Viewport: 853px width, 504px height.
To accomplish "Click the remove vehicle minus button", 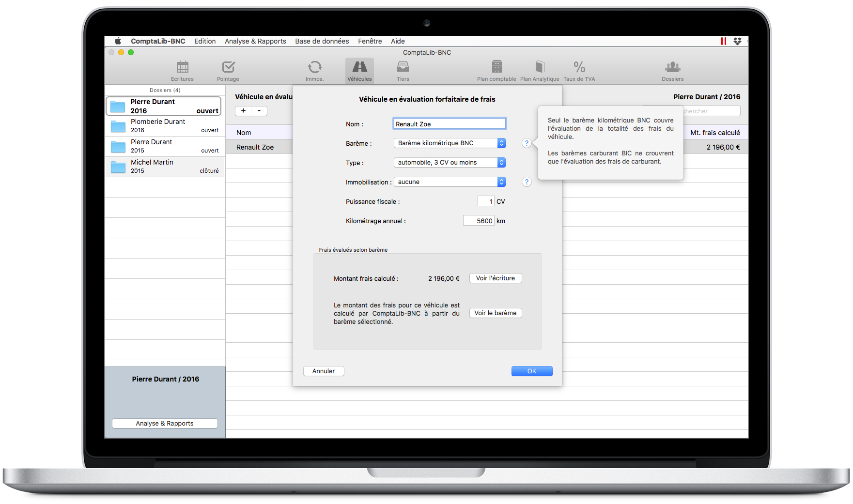I will [x=259, y=111].
